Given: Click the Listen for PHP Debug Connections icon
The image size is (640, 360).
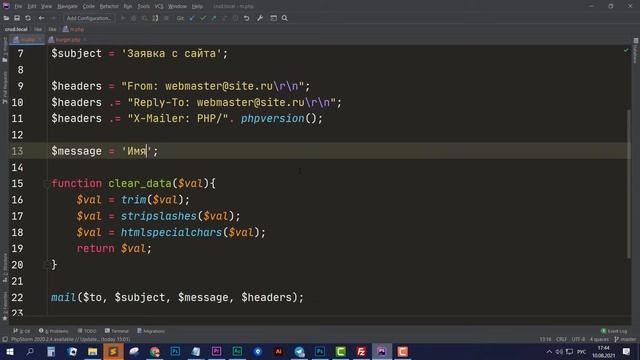Looking at the screenshot, I should [155, 18].
